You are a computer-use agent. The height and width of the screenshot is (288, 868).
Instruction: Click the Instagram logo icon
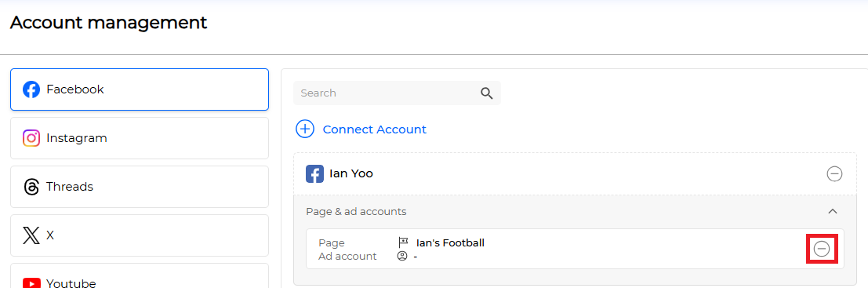pyautogui.click(x=31, y=138)
